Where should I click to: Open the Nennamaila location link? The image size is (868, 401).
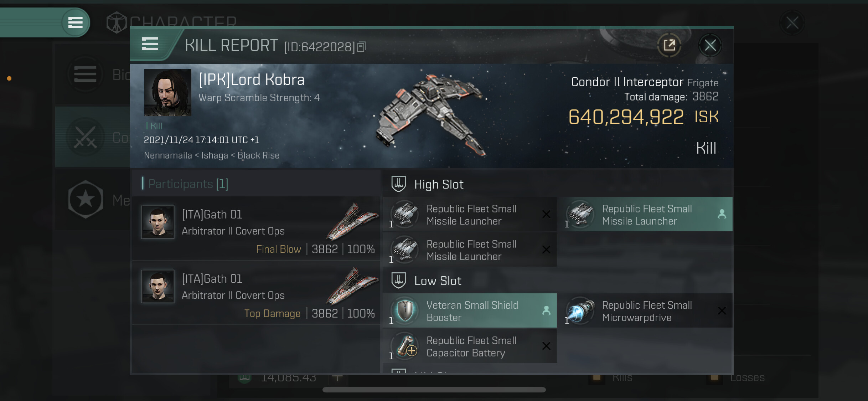(x=168, y=155)
